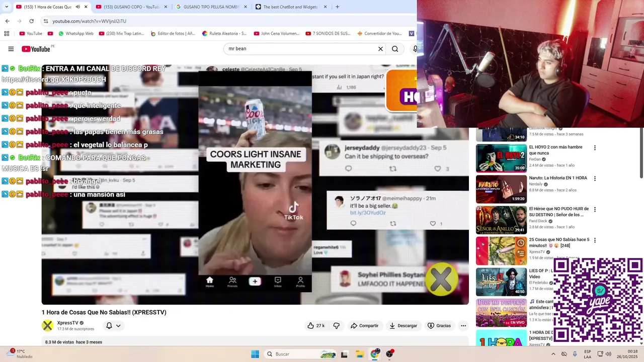Open the '(230) Mix Trap Latin' bookmark

click(x=121, y=34)
